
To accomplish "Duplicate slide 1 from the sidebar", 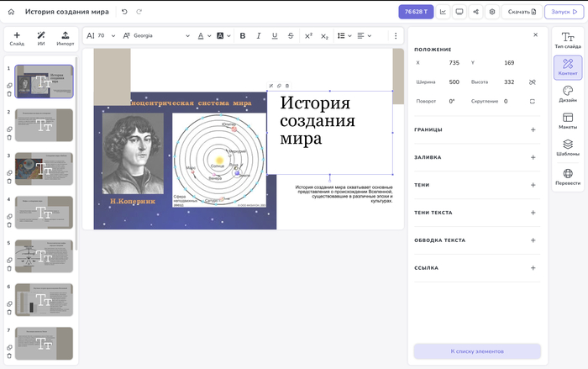I will (x=9, y=86).
